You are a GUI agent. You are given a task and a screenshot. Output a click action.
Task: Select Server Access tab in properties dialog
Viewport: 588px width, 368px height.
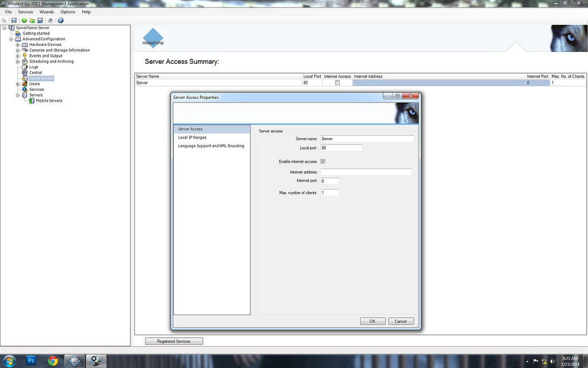pos(212,129)
